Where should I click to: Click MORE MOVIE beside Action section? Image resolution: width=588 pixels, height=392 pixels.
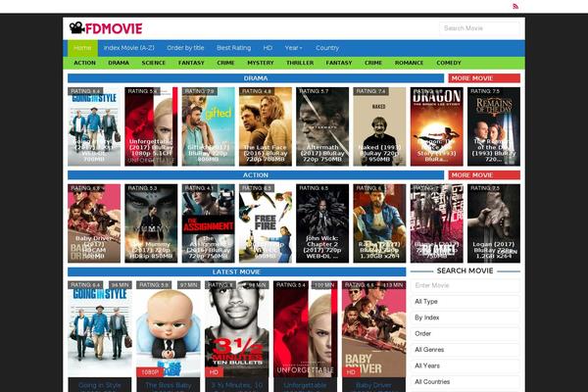(484, 175)
